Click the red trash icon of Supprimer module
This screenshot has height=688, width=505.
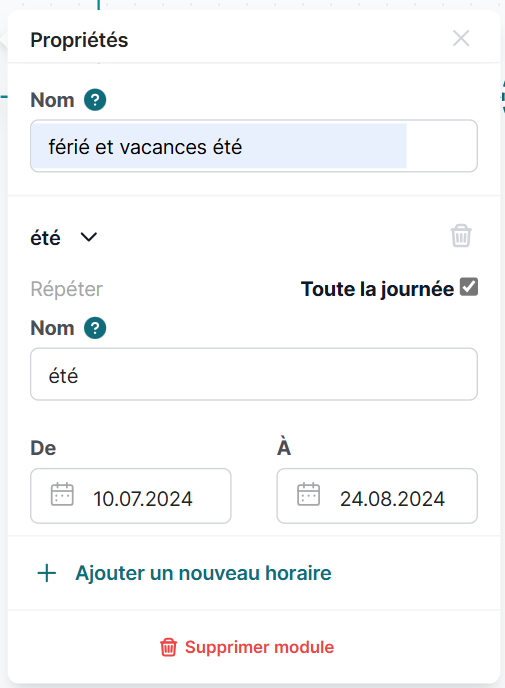(168, 647)
